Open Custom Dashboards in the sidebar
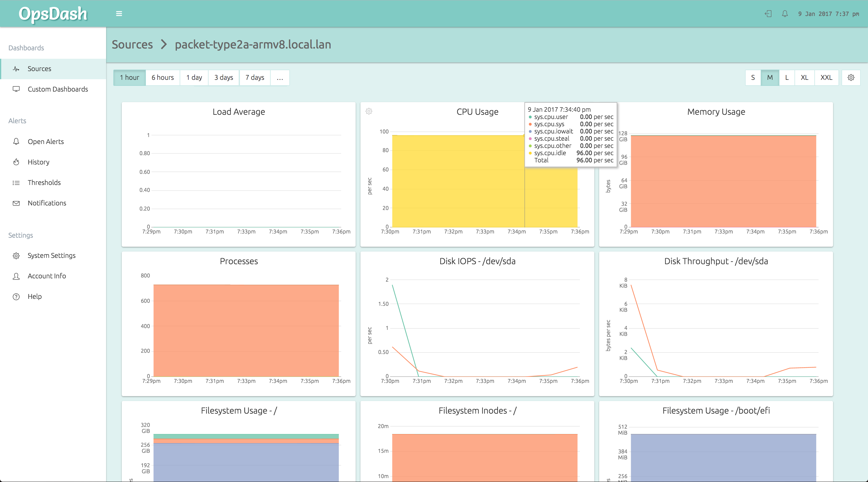The height and width of the screenshot is (482, 868). (x=53, y=89)
